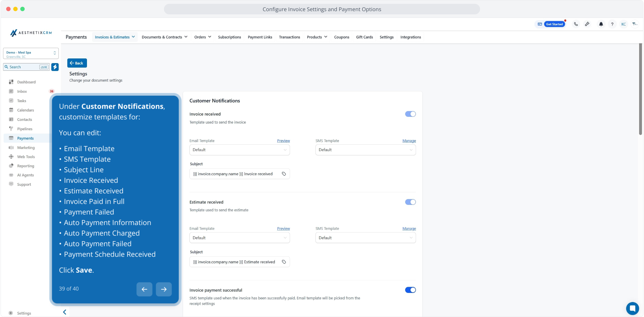Open the Transactions tab
Viewport: 644px width, 317px height.
289,37
